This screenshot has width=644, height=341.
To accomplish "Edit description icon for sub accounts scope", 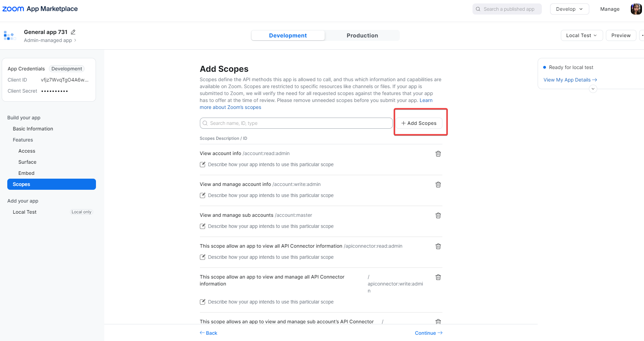I will 203,226.
